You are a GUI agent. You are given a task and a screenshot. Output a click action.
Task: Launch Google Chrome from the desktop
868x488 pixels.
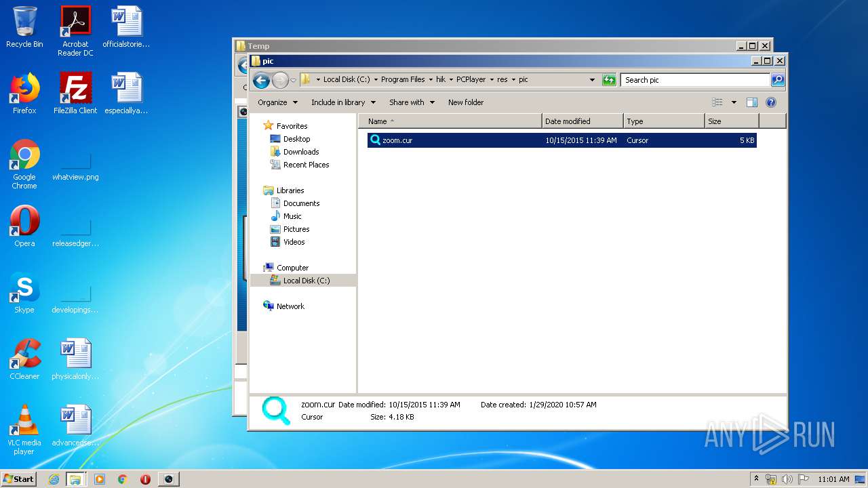click(x=24, y=164)
